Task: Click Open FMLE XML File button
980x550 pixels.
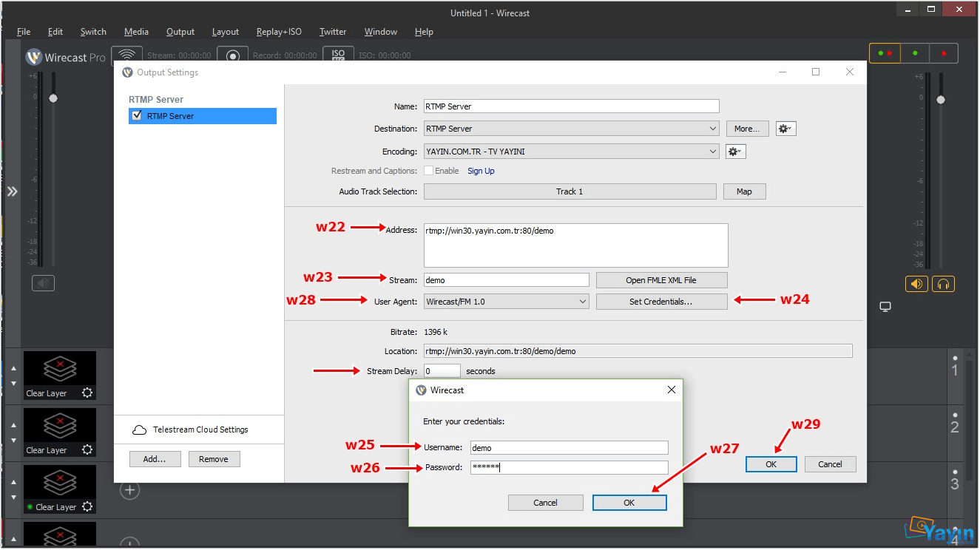Action: (x=661, y=280)
